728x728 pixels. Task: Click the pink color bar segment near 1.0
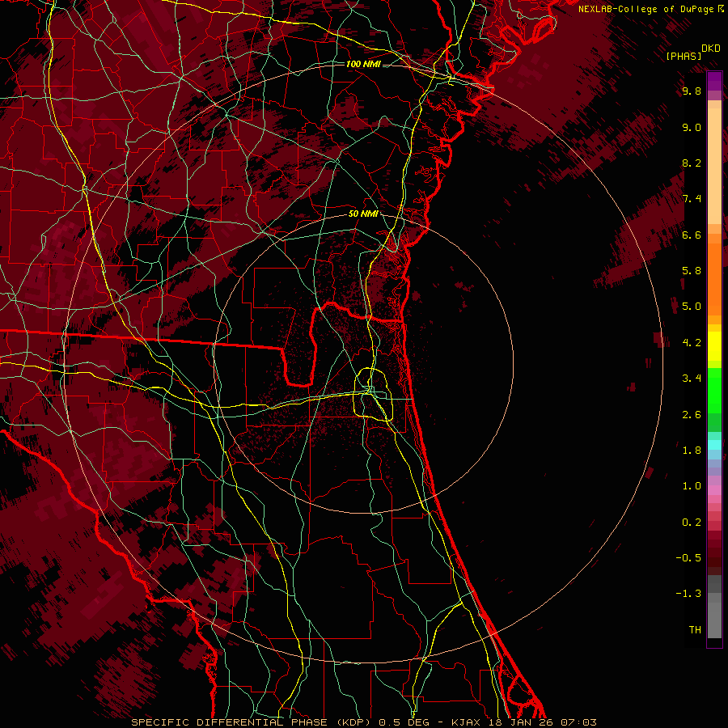tap(714, 490)
